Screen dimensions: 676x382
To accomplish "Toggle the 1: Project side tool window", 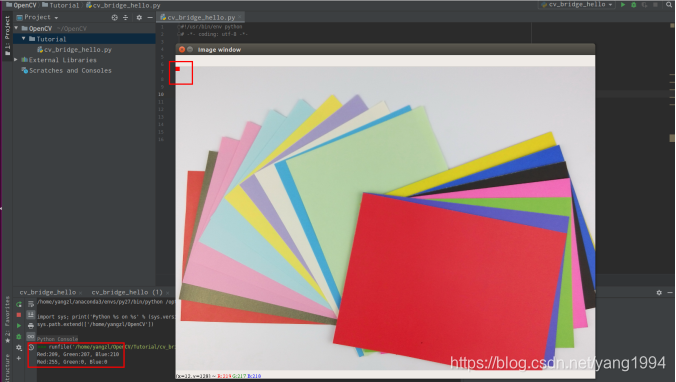I will point(7,35).
